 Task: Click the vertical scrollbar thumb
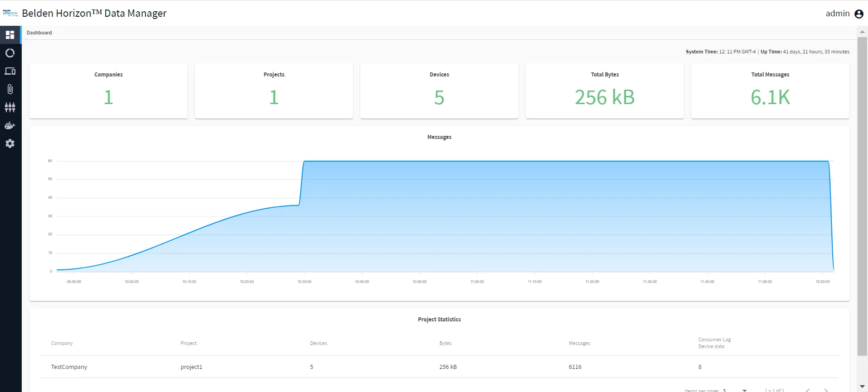[862, 196]
